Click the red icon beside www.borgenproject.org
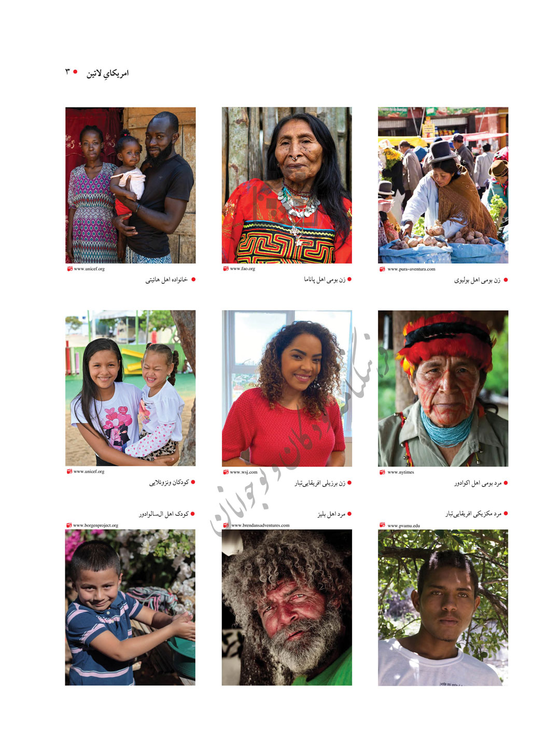 [69, 526]
